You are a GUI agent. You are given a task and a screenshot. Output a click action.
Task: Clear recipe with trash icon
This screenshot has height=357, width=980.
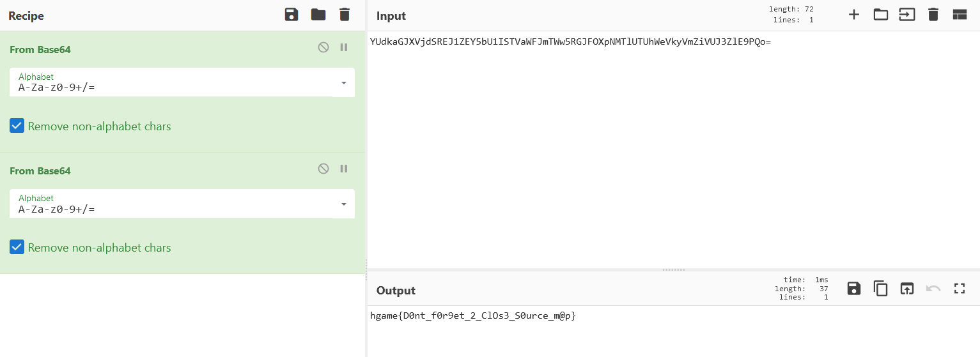[345, 15]
